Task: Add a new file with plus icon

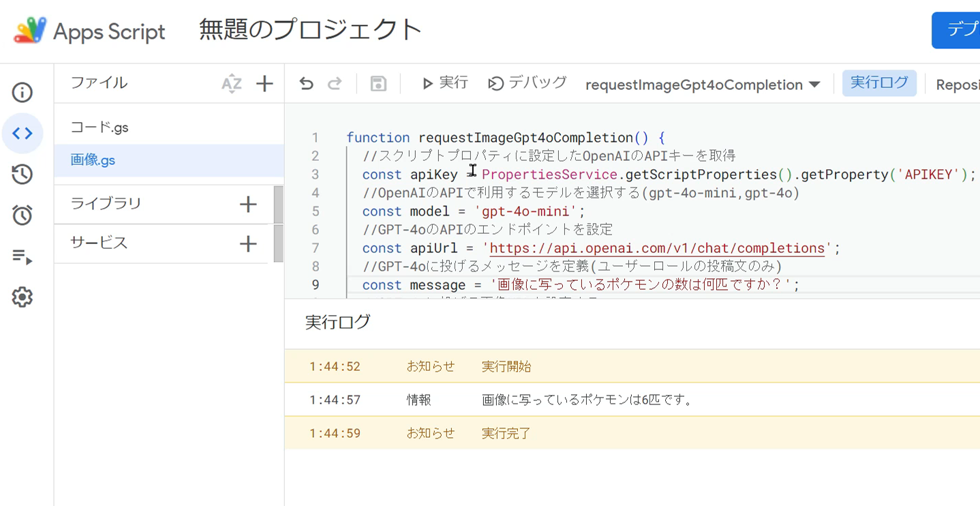Action: tap(264, 84)
